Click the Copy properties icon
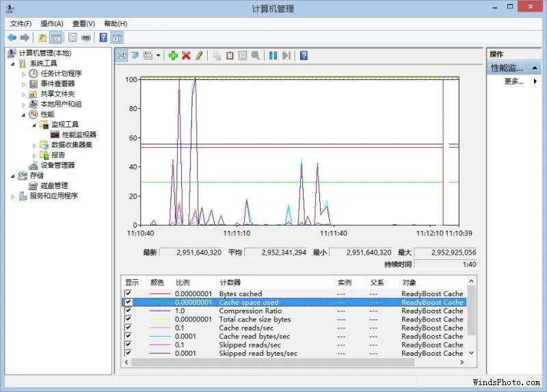This screenshot has height=392, width=547. [x=217, y=55]
